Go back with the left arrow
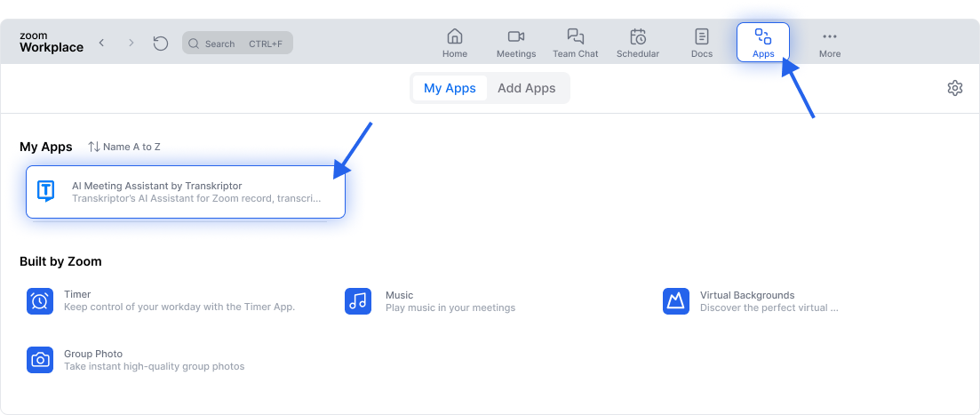 click(102, 43)
